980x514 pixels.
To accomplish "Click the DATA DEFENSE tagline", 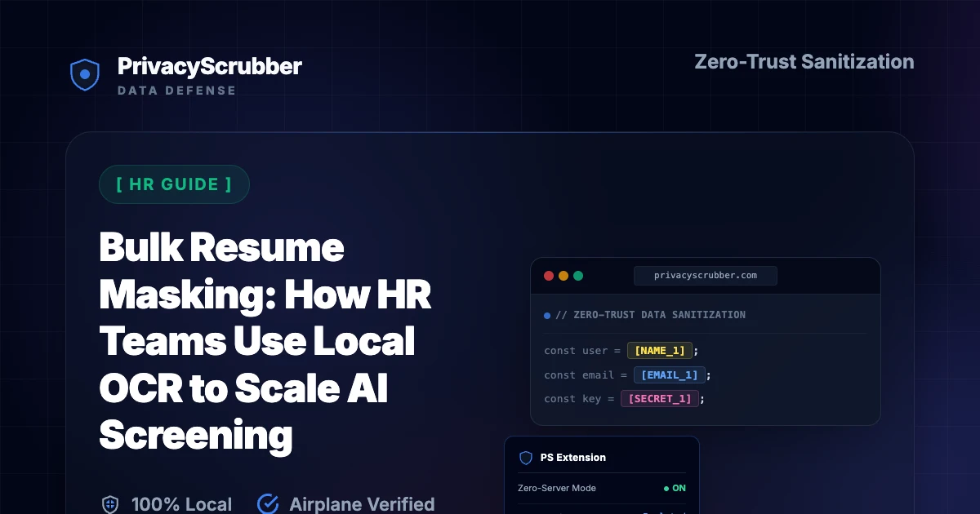I will (176, 91).
